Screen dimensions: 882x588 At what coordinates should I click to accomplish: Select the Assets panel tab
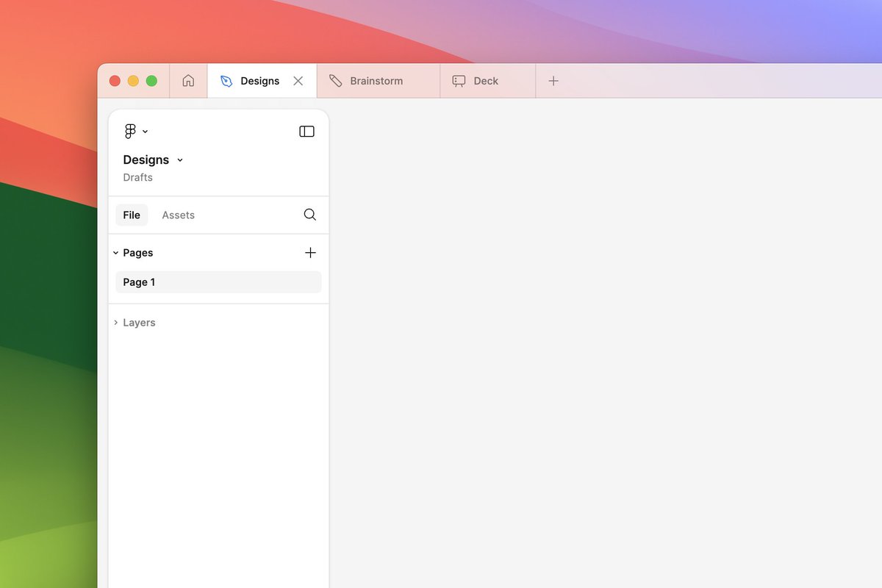[178, 215]
